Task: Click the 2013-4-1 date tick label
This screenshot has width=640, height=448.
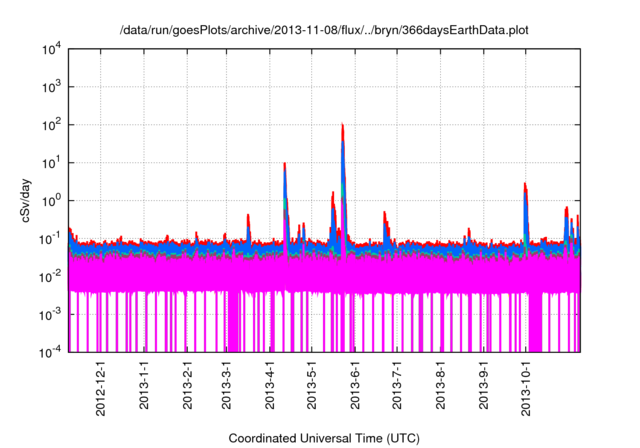Action: pyautogui.click(x=269, y=385)
